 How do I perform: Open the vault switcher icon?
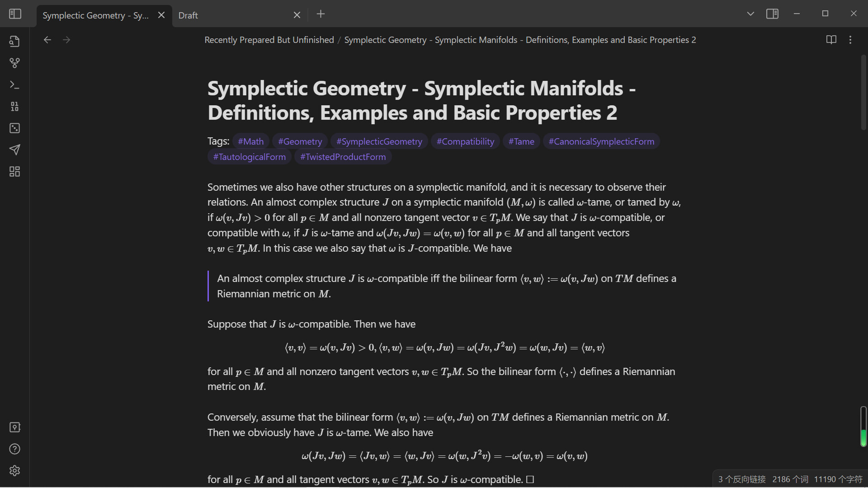click(x=14, y=427)
